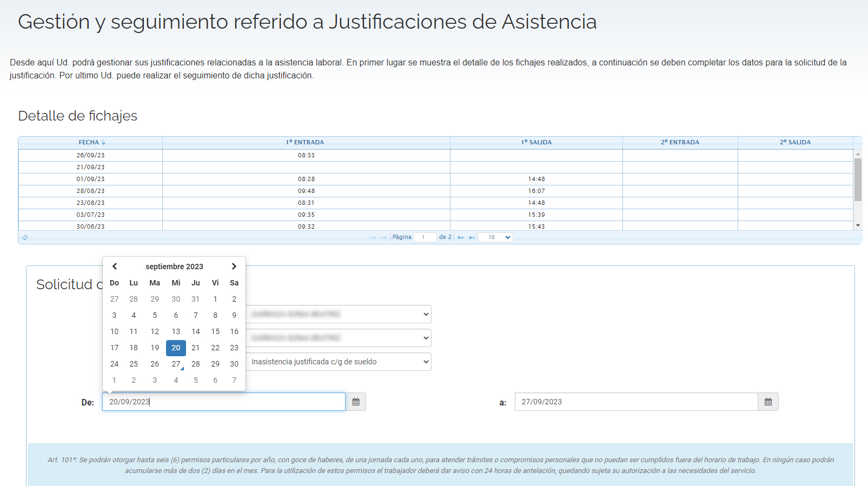This screenshot has width=868, height=486.
Task: Click the 1º SALIDA column header
Action: [x=536, y=142]
